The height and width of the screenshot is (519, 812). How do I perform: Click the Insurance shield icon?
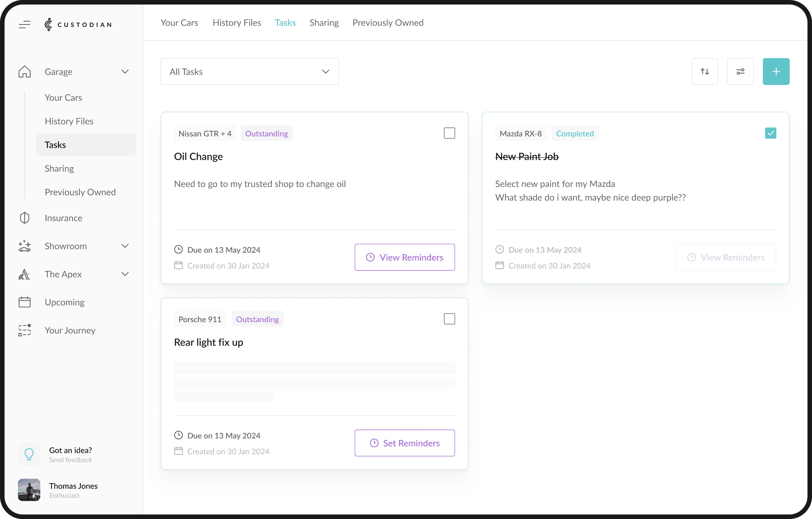coord(25,218)
